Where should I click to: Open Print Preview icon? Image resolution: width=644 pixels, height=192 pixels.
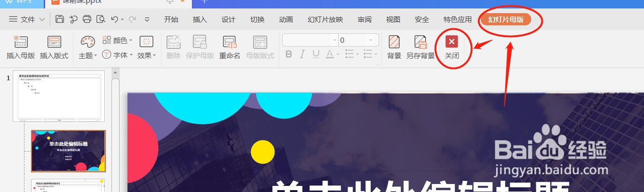(x=100, y=19)
